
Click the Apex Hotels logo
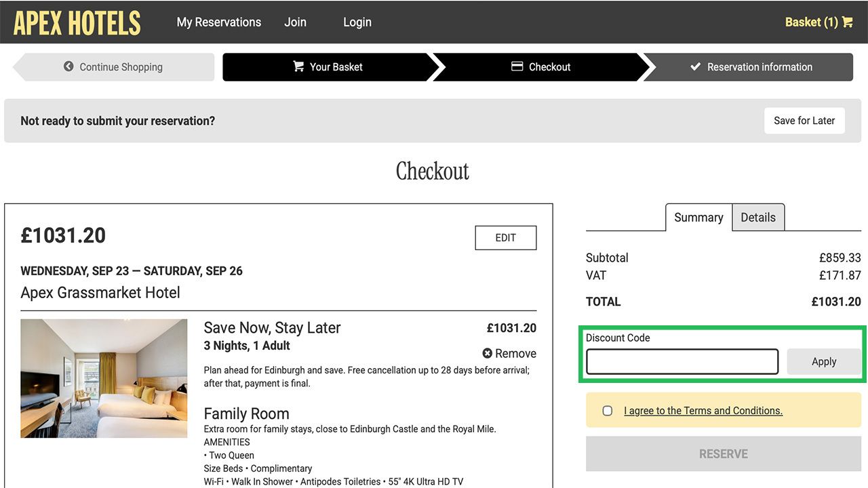(77, 23)
